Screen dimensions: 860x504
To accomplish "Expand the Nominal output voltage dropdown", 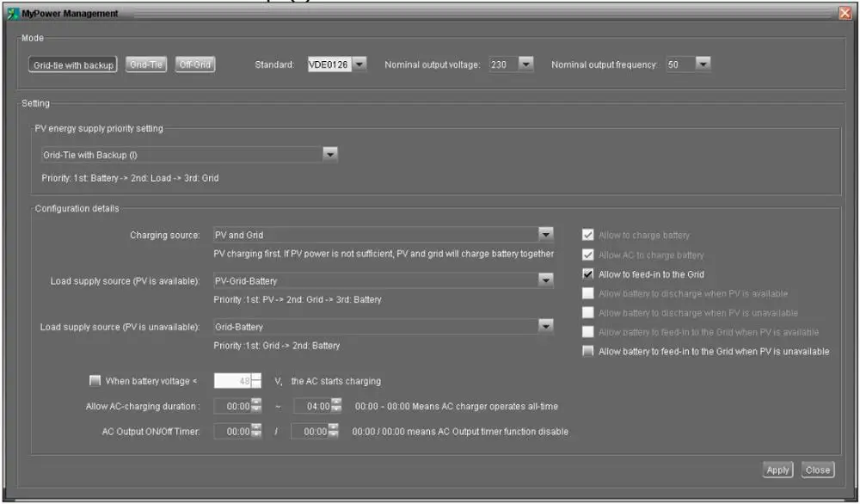I will click(x=526, y=65).
